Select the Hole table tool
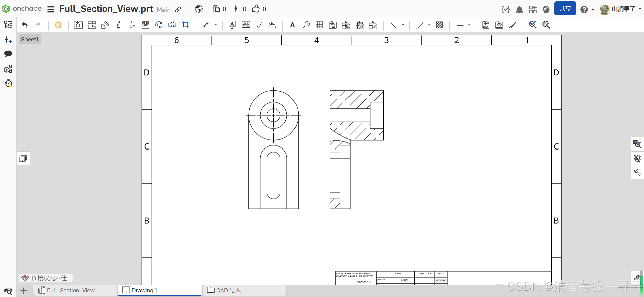The height and width of the screenshot is (297, 644). (x=360, y=25)
